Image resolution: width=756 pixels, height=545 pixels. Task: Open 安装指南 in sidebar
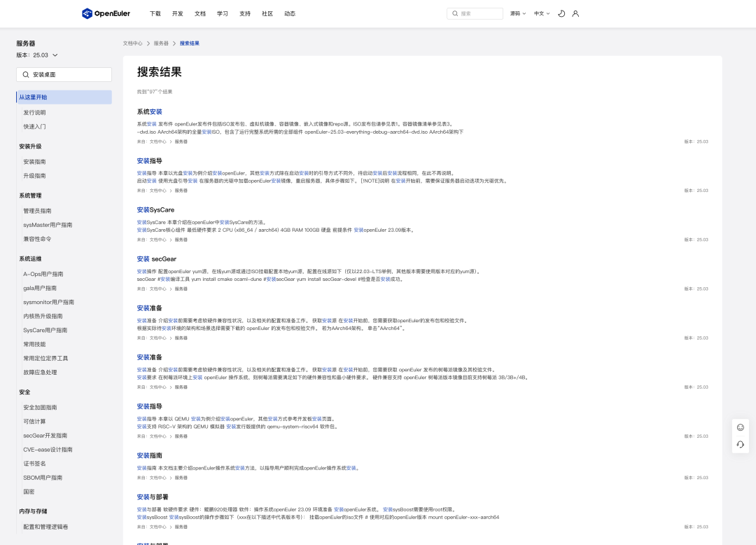[35, 162]
